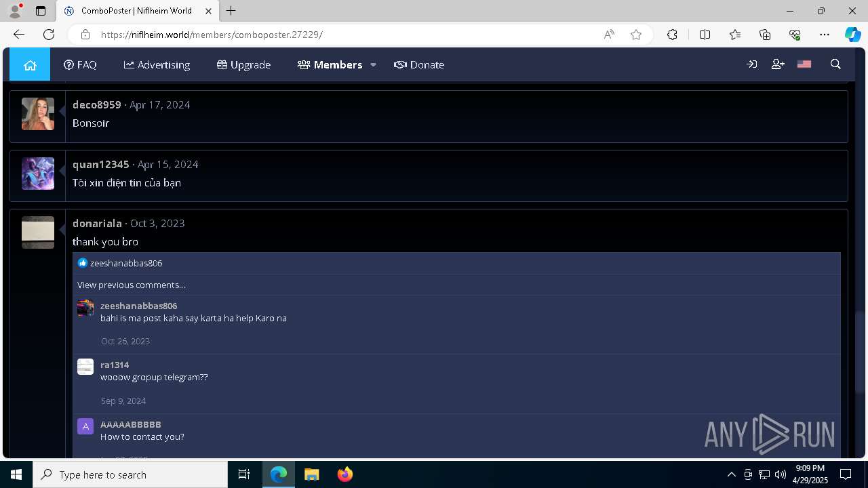Open the FAQ page
The image size is (868, 488).
pos(80,64)
